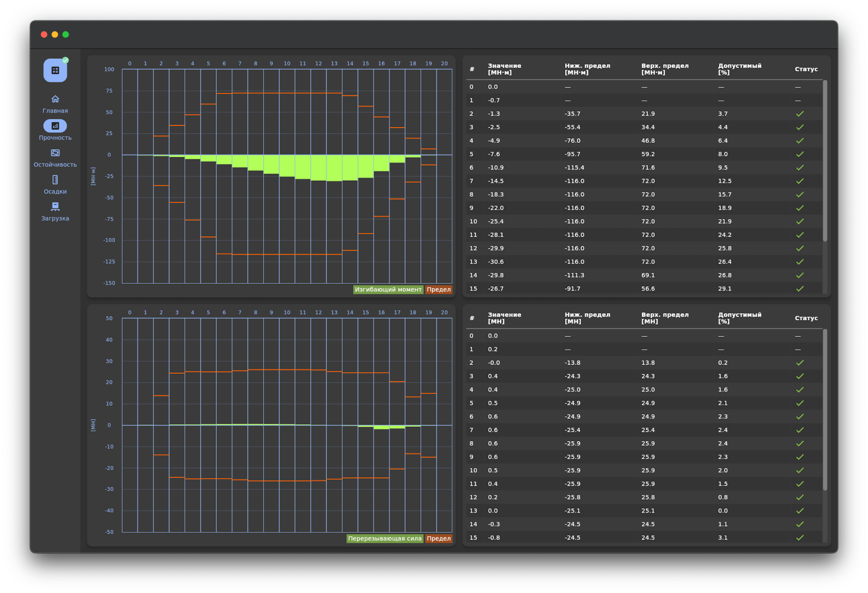
Task: Click the Статус header in bending moment table
Action: pyautogui.click(x=806, y=69)
